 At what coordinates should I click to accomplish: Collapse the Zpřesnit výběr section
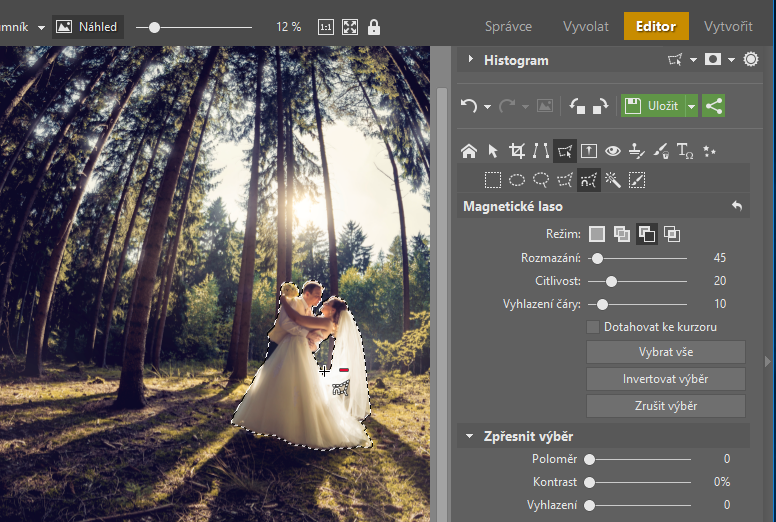469,436
